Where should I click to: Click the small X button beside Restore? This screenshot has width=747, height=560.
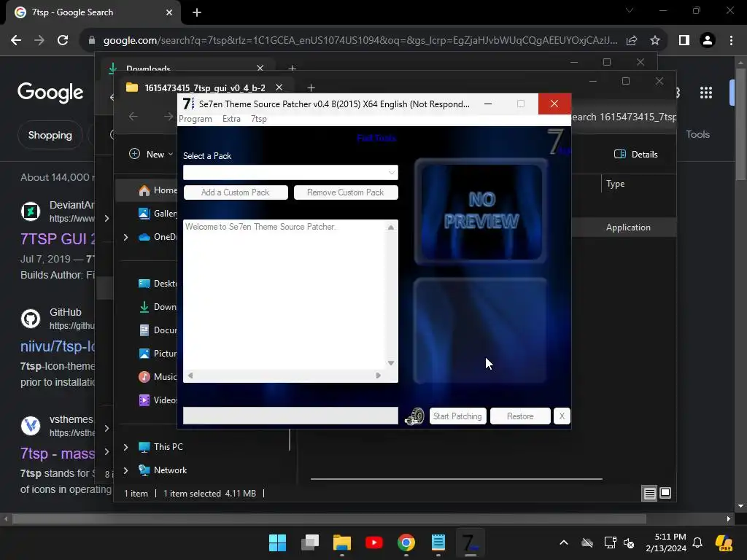[562, 416]
